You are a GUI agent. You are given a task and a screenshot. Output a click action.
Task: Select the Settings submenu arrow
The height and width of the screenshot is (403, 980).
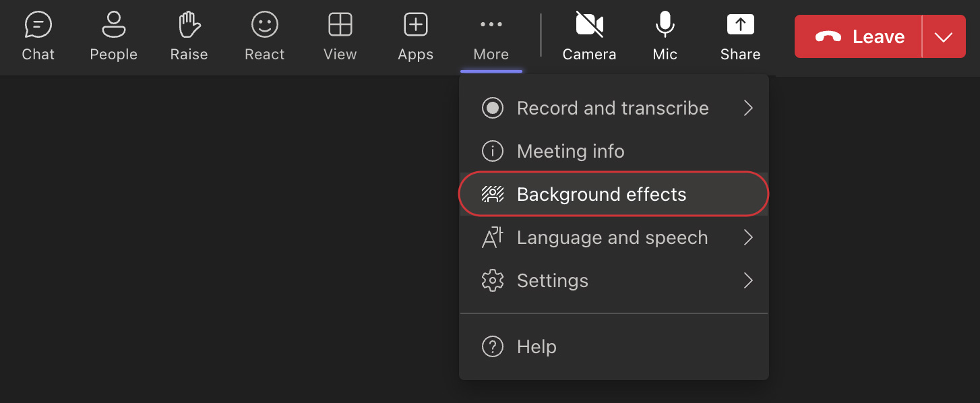click(748, 280)
